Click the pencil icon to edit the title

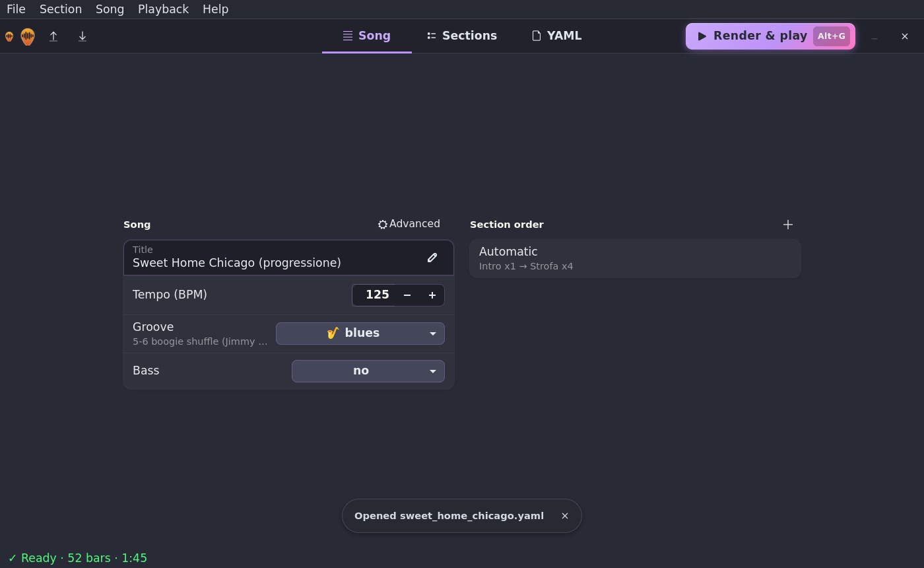pyautogui.click(x=432, y=258)
